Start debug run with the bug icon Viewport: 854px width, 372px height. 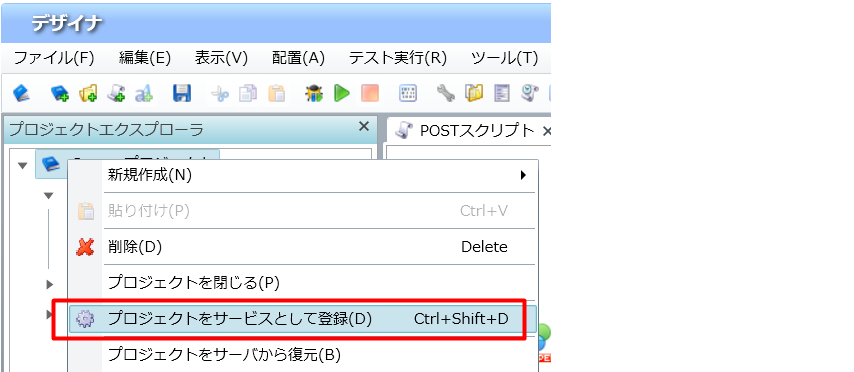pyautogui.click(x=314, y=93)
